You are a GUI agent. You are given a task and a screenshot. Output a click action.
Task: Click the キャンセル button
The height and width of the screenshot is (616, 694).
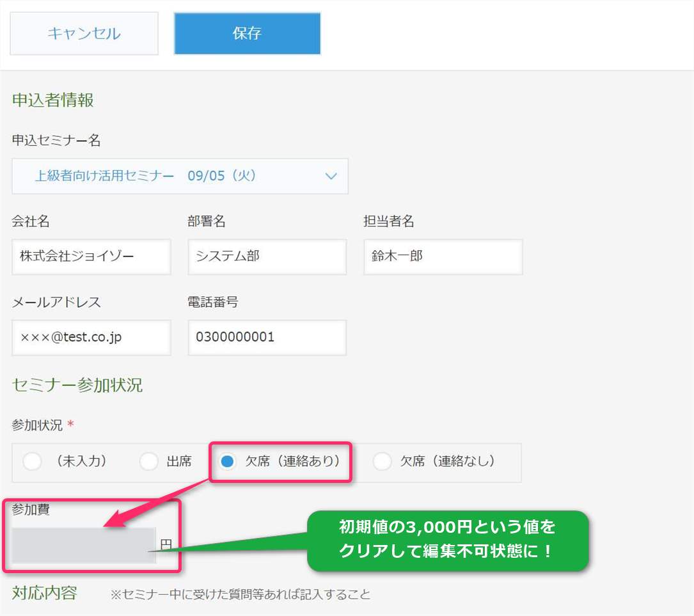(84, 34)
